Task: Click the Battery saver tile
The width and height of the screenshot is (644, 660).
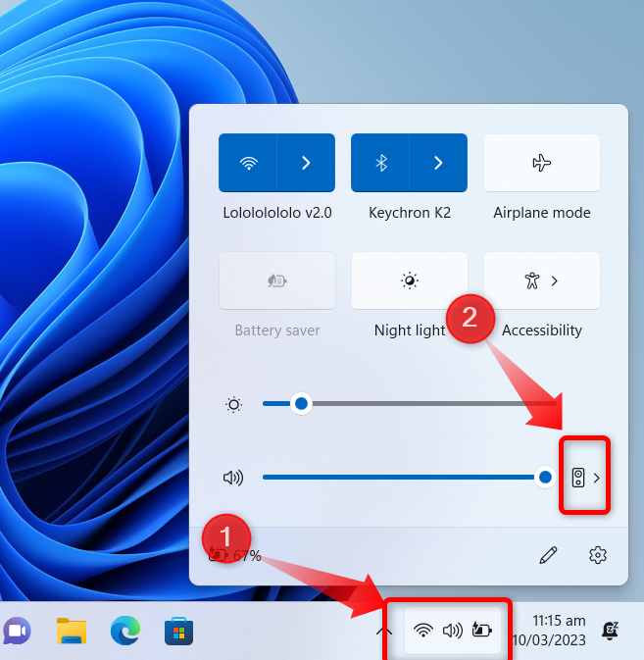Action: 277,280
